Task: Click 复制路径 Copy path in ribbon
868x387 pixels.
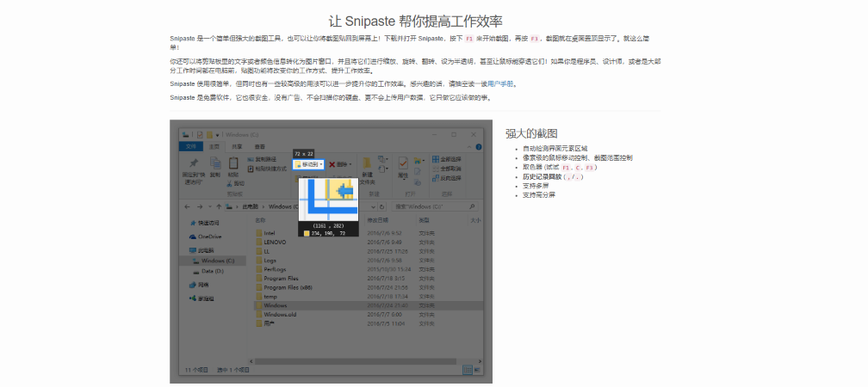Action: 262,160
